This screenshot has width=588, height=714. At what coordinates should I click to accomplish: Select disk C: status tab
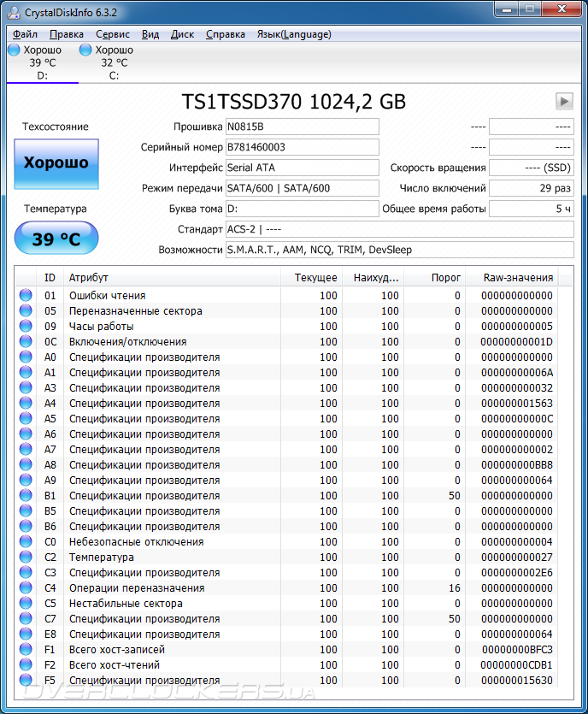point(114,62)
